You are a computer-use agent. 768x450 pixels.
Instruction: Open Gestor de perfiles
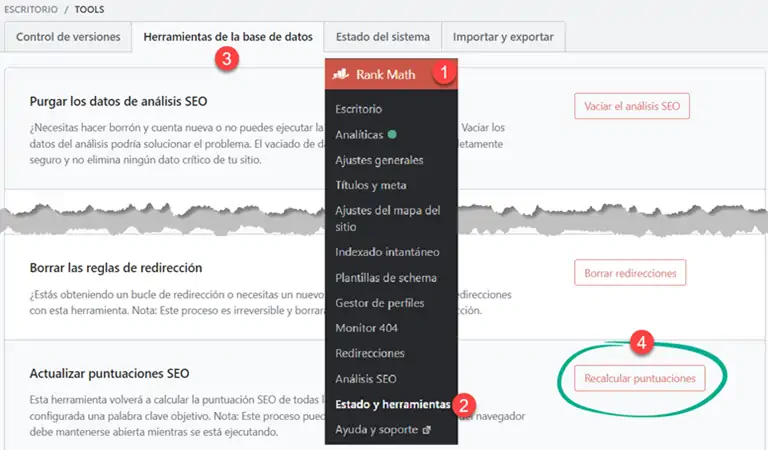380,303
